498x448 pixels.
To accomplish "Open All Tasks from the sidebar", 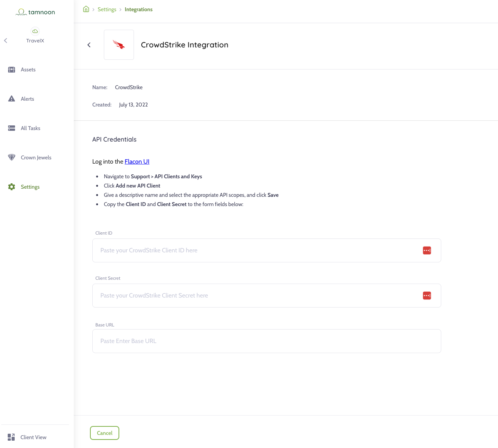I will click(30, 128).
